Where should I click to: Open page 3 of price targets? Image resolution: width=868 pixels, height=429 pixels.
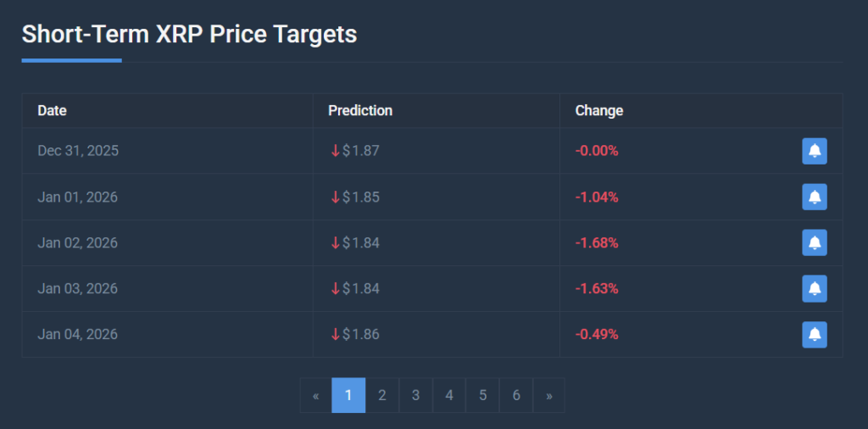[x=415, y=395]
